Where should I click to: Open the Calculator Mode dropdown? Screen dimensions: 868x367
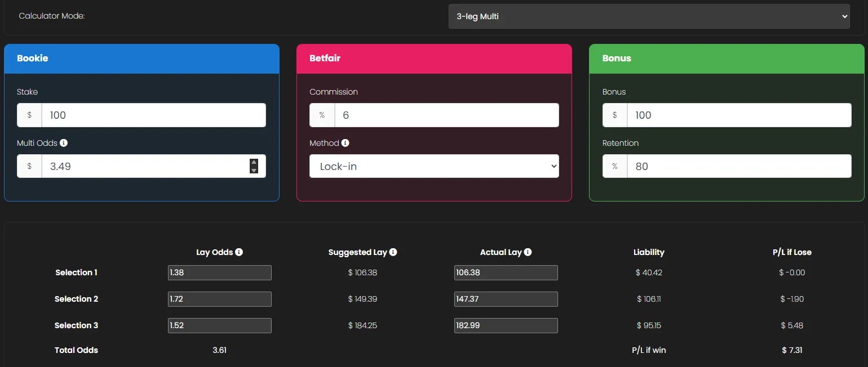pos(648,16)
